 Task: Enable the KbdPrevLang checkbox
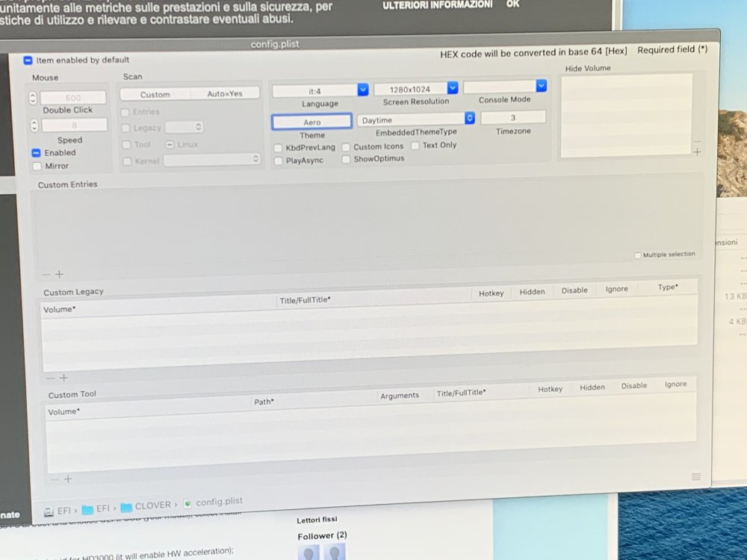tap(278, 148)
